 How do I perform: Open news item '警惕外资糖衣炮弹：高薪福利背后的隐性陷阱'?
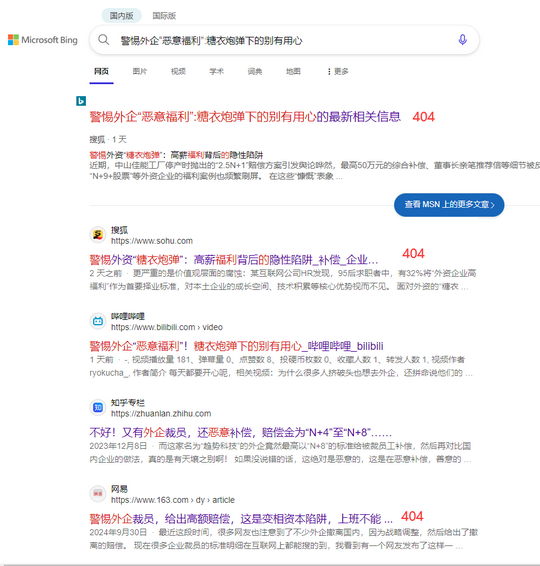pos(176,155)
